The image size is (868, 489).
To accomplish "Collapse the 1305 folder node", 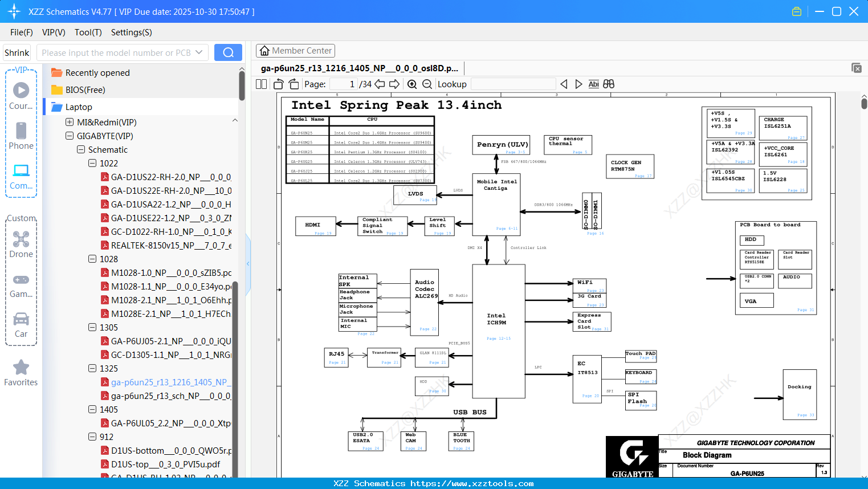I will (92, 327).
